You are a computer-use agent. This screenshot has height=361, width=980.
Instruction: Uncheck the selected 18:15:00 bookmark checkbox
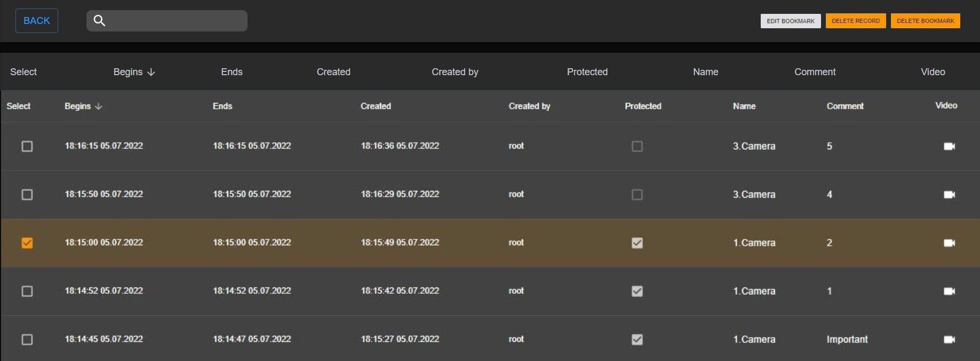point(27,243)
